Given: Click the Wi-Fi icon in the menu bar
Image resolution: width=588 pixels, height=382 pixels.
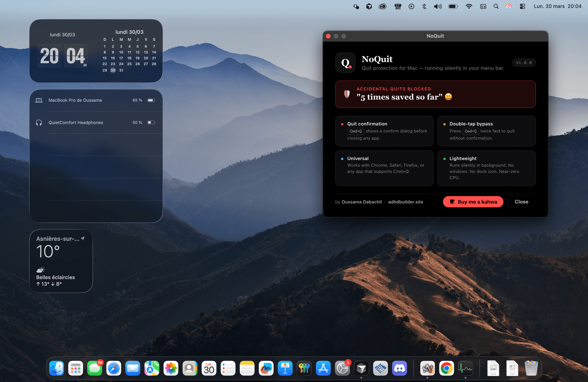Looking at the screenshot, I should [x=469, y=6].
